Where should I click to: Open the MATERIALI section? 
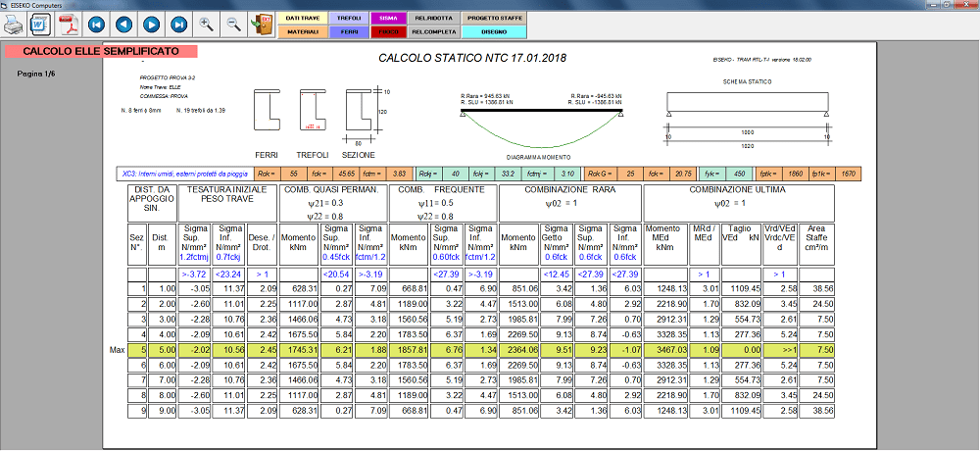(303, 31)
